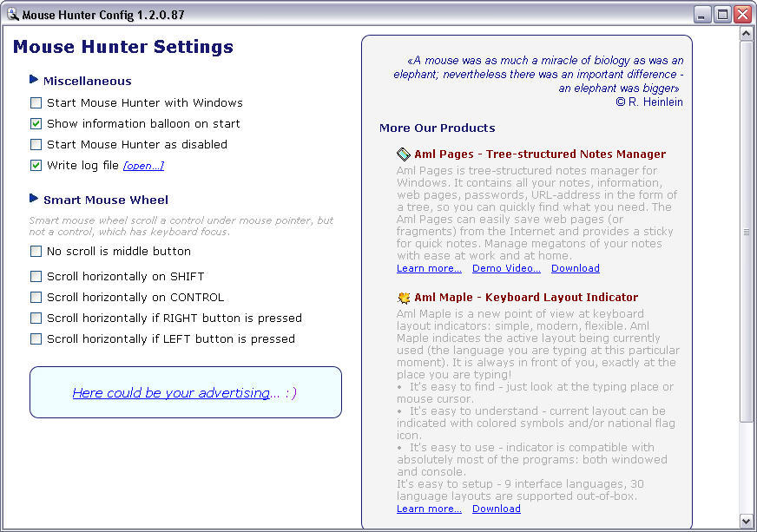This screenshot has width=757, height=532.
Task: Enable Scroll horizontally on CONTROL
Action: [36, 298]
